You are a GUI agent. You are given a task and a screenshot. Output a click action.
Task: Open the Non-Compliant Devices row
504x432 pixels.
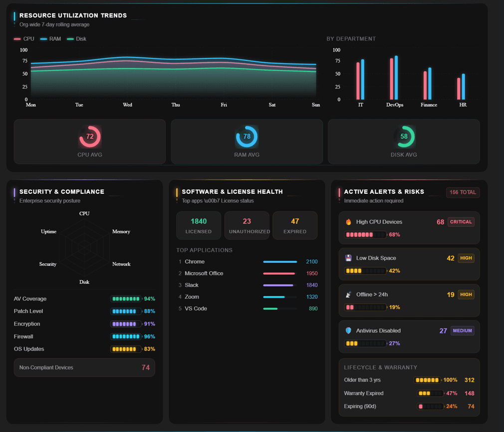pos(84,368)
